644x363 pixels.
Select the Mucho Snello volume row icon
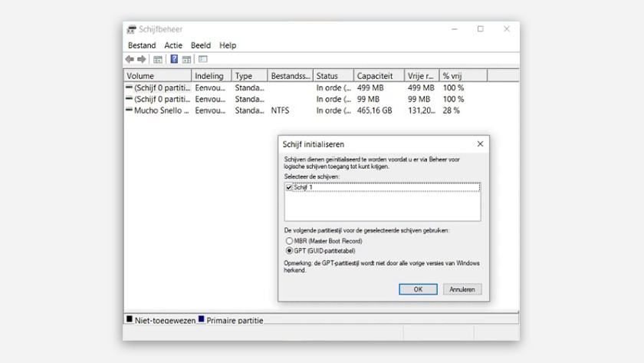(x=129, y=111)
